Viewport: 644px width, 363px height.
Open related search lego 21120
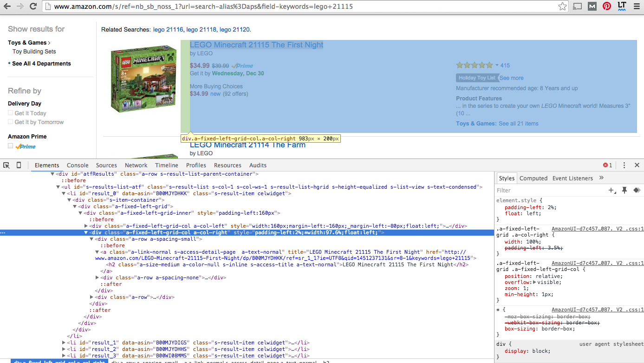pos(234,29)
